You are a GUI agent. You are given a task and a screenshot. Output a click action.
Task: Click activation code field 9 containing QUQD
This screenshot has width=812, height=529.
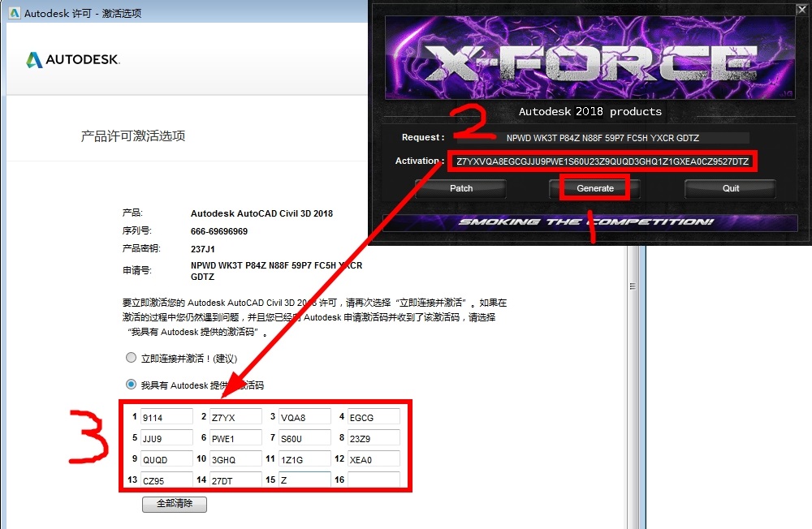166,459
